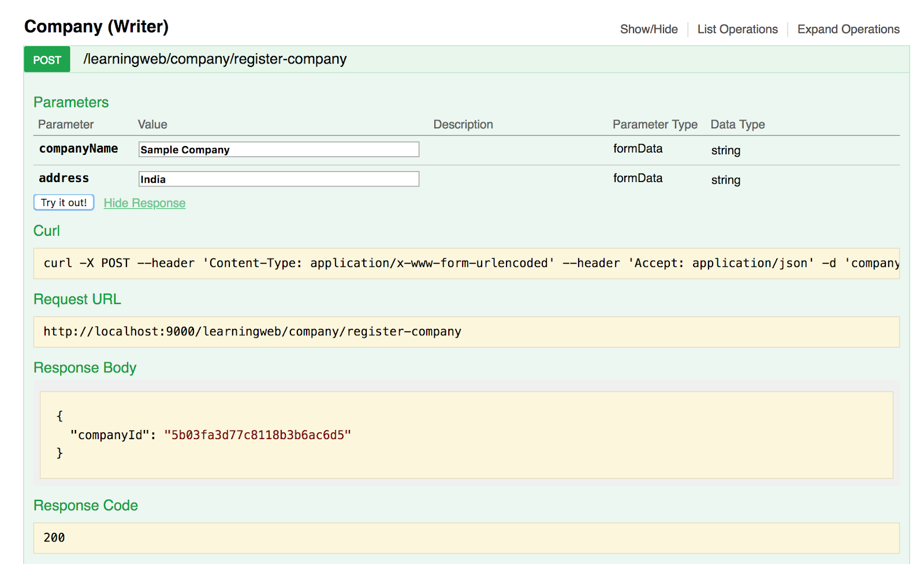This screenshot has height=564, width=924.
Task: Click the Company (Writer) section heading
Action: [96, 27]
